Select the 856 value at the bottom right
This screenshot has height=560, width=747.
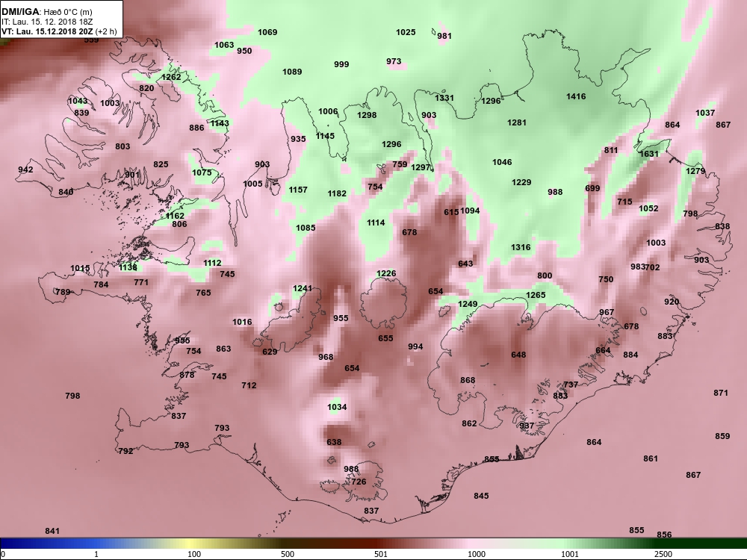pos(664,535)
